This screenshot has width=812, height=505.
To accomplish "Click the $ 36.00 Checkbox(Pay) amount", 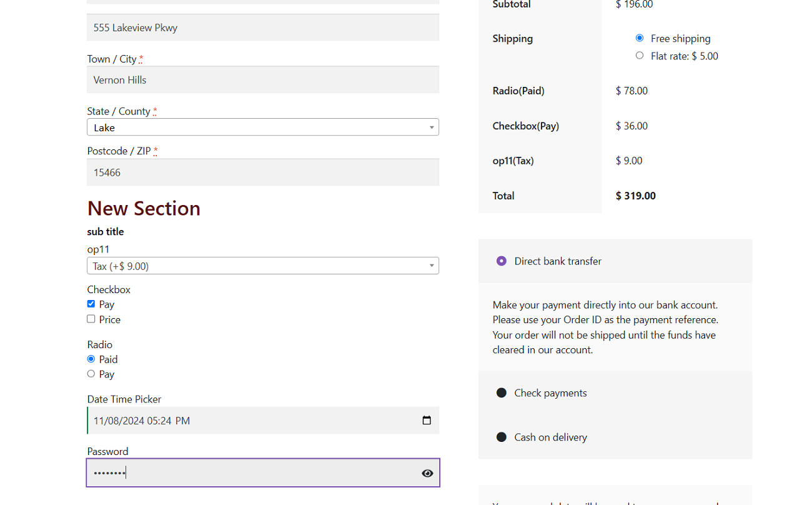I will (x=631, y=126).
